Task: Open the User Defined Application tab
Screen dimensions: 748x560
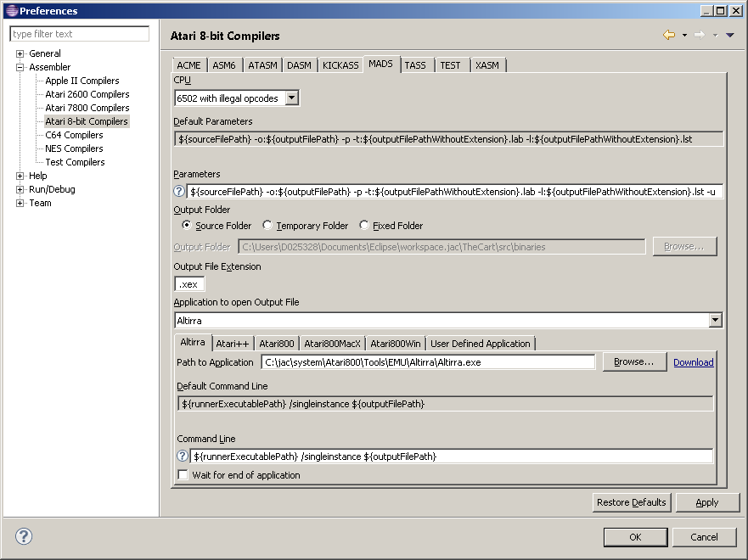Action: [481, 344]
